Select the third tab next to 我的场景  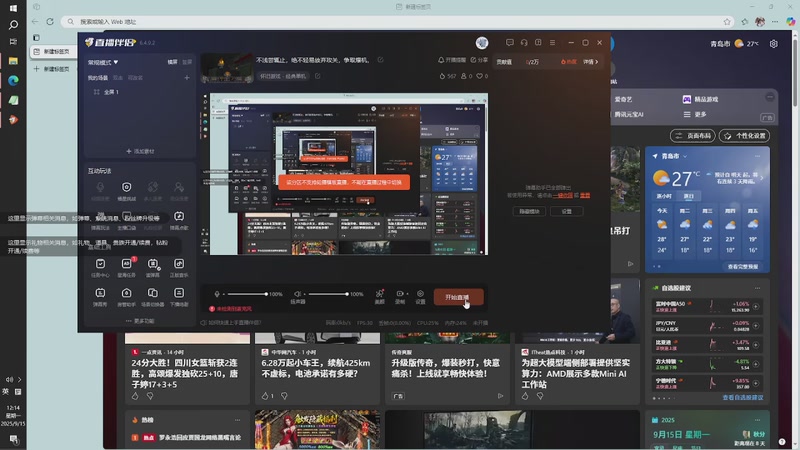pyautogui.click(x=135, y=78)
